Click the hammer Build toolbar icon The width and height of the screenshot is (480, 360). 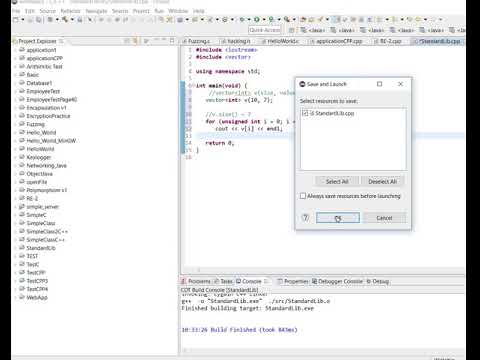tap(65, 20)
